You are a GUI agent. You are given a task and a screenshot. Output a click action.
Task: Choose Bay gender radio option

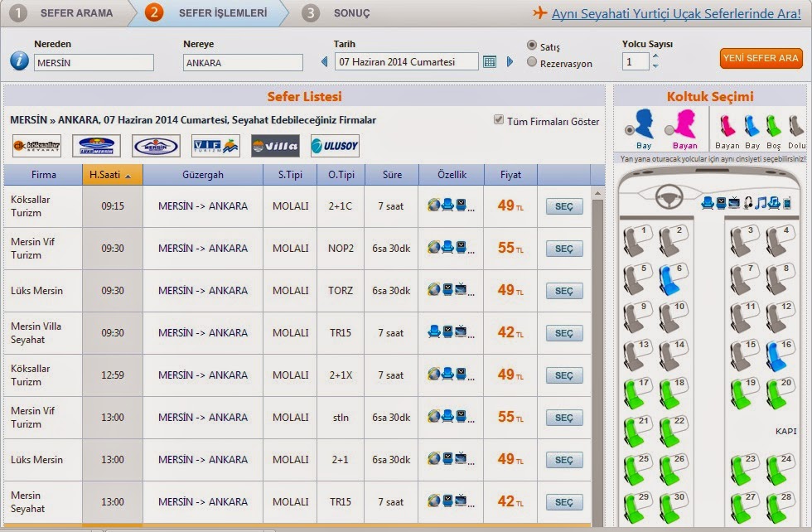tap(629, 129)
